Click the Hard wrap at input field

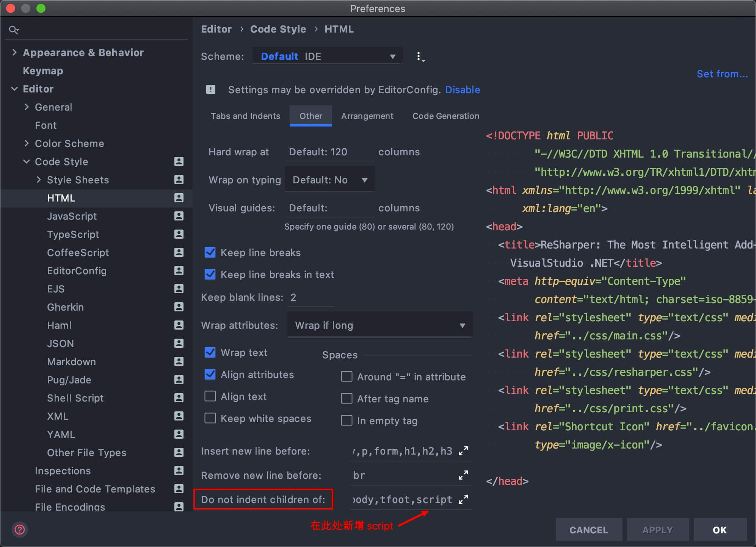(x=329, y=152)
